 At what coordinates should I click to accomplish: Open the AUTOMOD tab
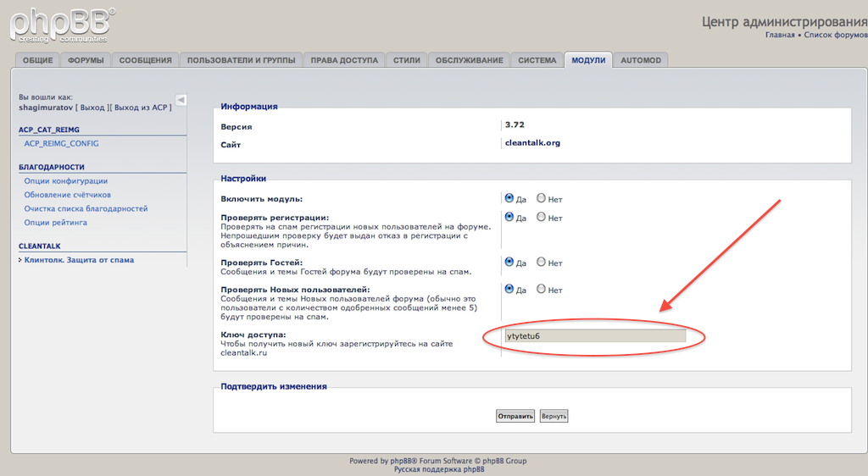click(x=641, y=60)
